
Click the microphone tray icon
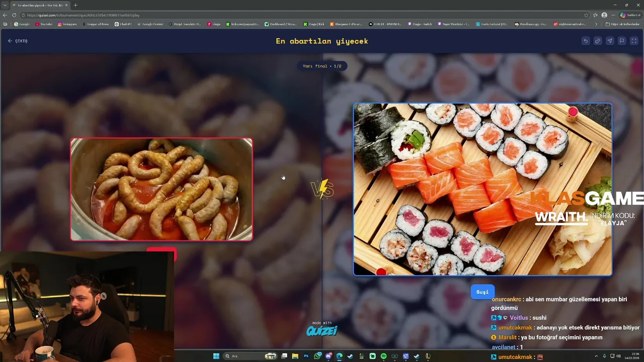[x=604, y=356]
